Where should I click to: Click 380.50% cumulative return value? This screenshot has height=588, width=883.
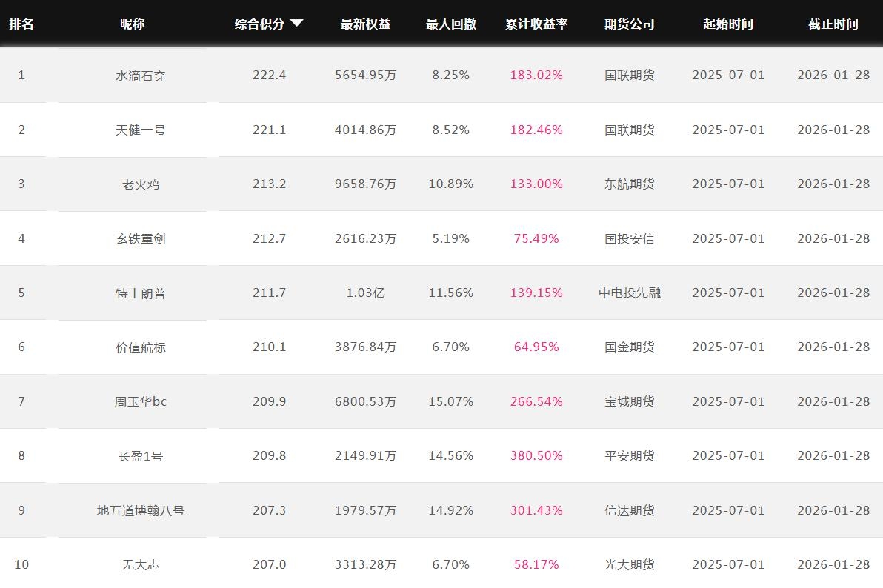[x=536, y=456]
